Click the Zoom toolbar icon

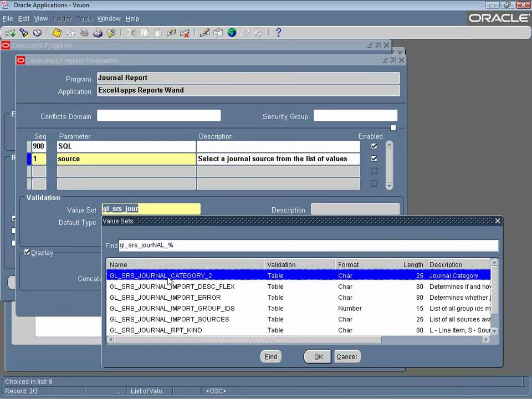click(x=218, y=33)
